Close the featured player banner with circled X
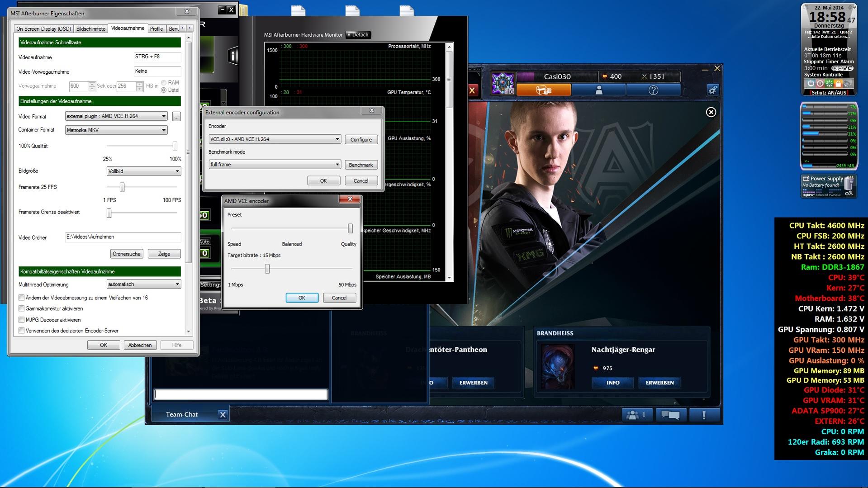This screenshot has width=868, height=488. coord(711,112)
